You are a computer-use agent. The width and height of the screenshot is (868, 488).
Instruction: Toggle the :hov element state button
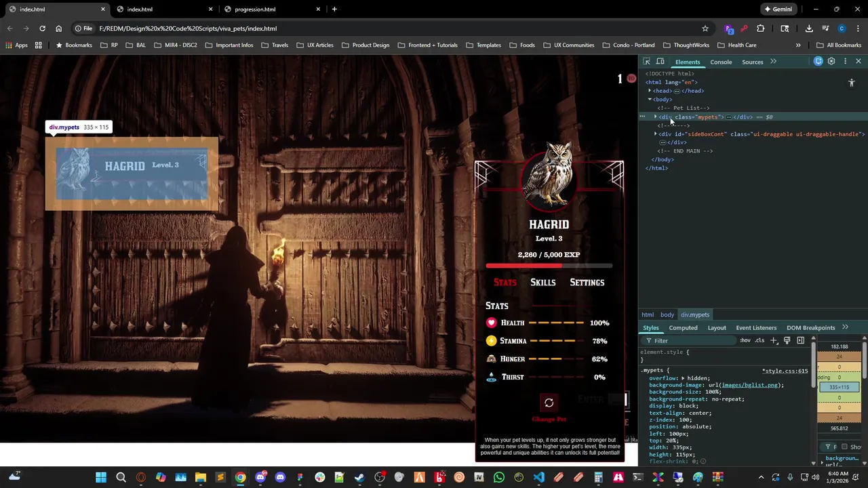pos(745,340)
